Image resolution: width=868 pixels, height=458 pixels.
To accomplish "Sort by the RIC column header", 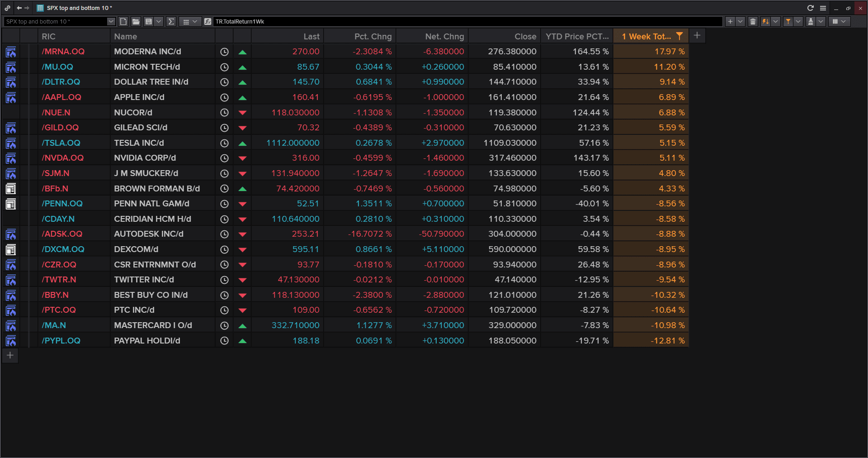I will pos(74,36).
